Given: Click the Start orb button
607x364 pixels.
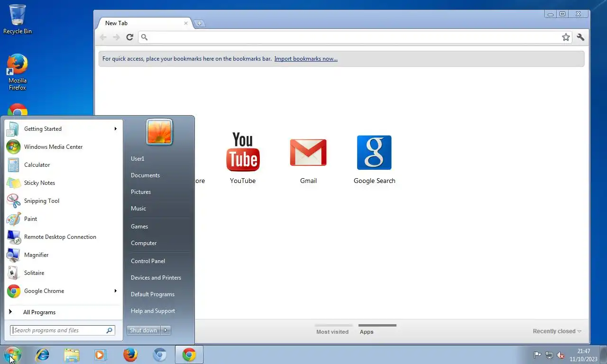Looking at the screenshot, I should 12,355.
